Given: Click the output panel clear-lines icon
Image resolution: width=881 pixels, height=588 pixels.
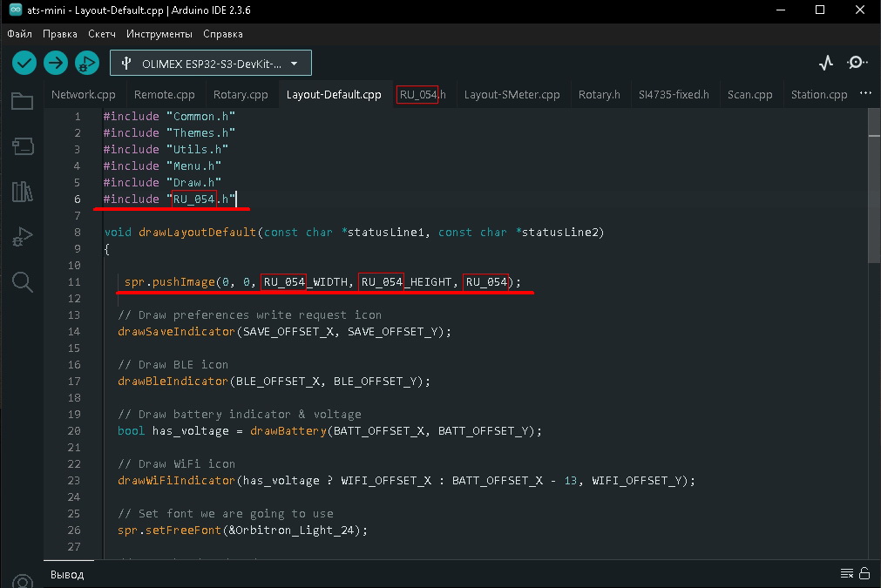Looking at the screenshot, I should [x=847, y=573].
